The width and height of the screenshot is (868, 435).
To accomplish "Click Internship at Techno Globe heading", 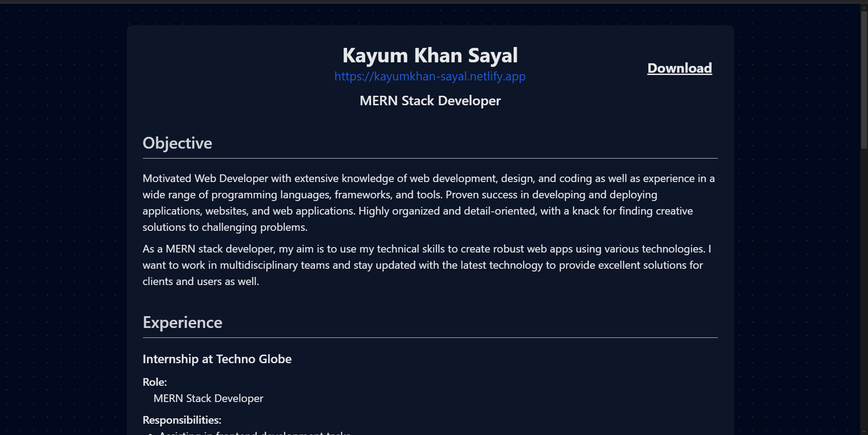I will pos(217,359).
